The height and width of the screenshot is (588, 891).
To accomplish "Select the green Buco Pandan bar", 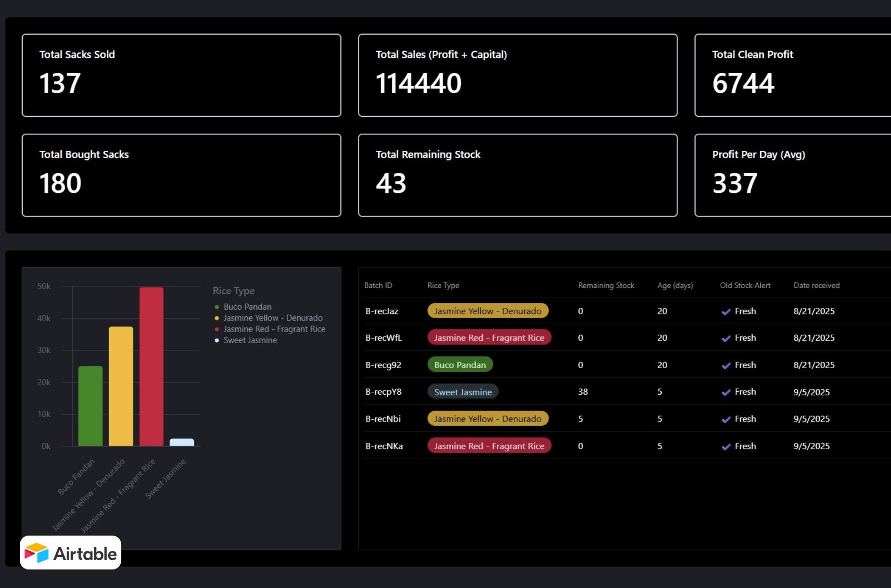I will (x=90, y=406).
